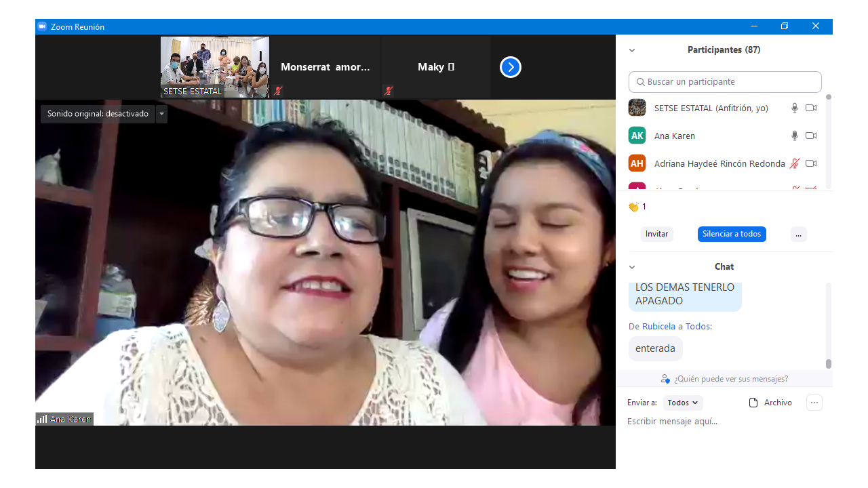The height and width of the screenshot is (488, 868).
Task: Click the AK avatar of Ana Karen
Action: point(637,136)
